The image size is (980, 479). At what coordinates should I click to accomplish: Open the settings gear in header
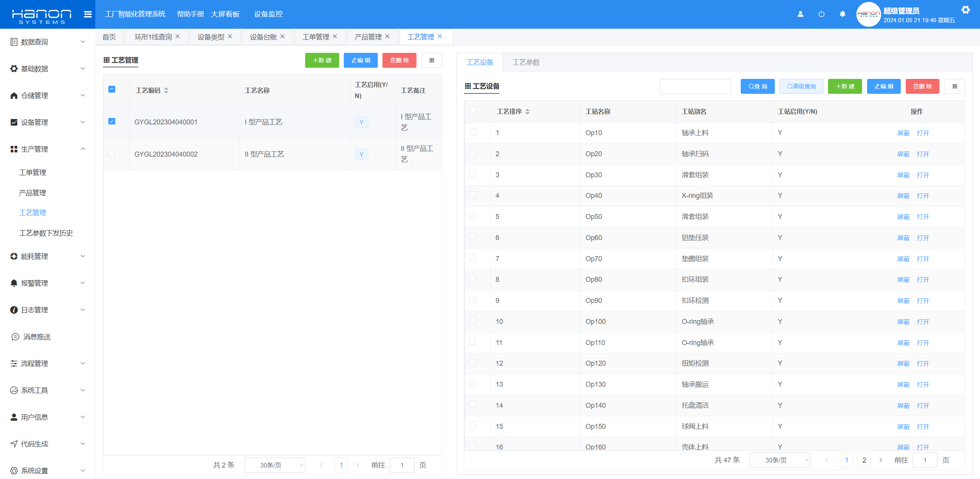965,10
